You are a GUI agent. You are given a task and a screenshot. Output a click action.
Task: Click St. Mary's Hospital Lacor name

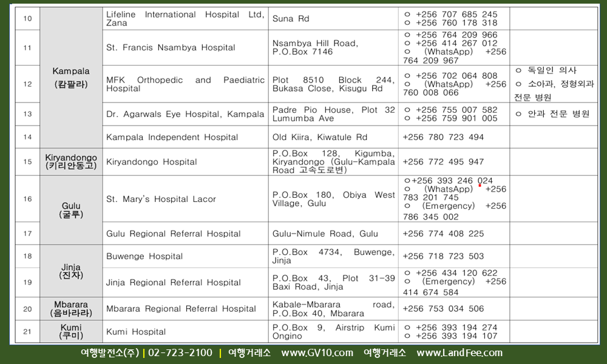[x=161, y=199]
